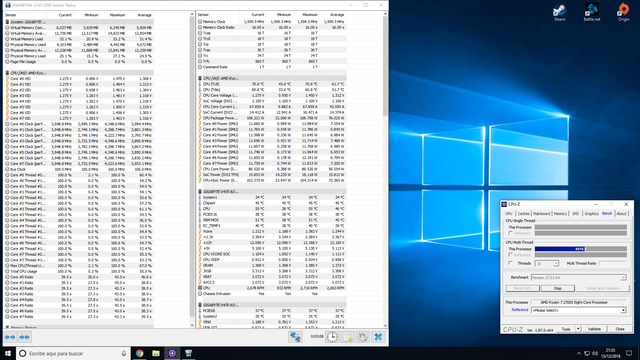The image size is (640, 360).
Task: Select CPU Package Power row
Action: (272, 118)
